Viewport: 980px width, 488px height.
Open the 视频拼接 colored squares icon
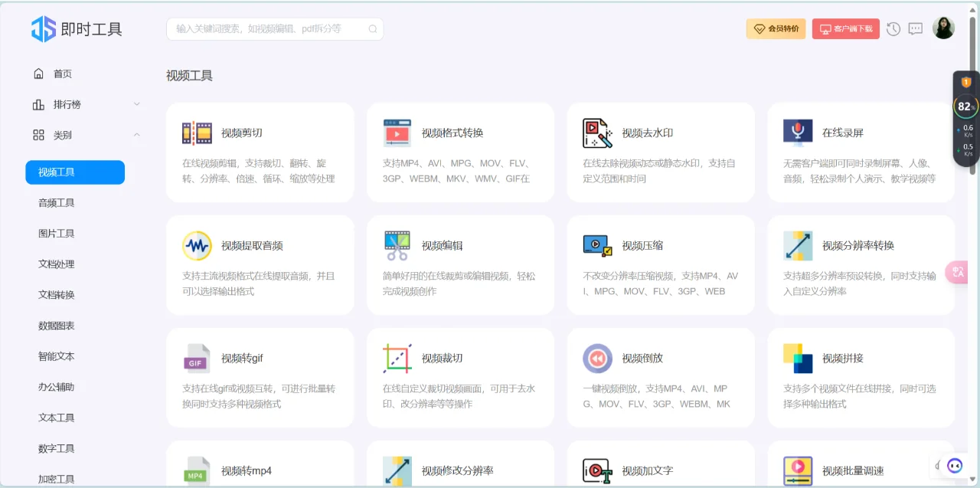point(798,358)
